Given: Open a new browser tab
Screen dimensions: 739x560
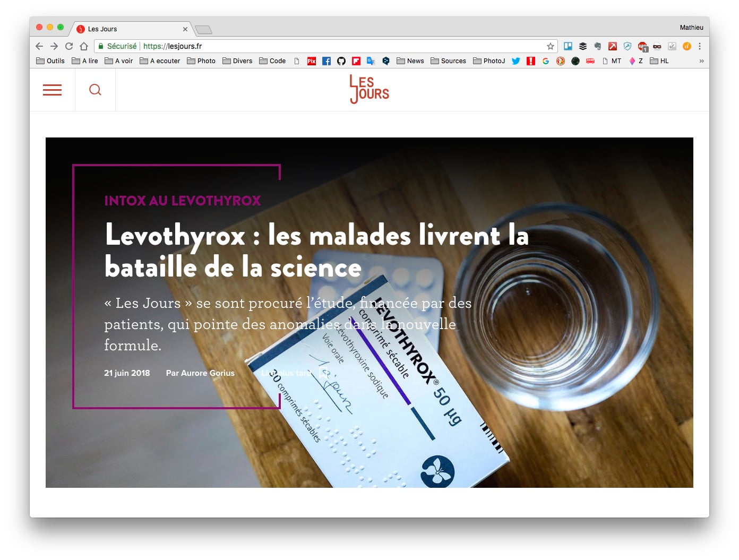Looking at the screenshot, I should point(203,29).
